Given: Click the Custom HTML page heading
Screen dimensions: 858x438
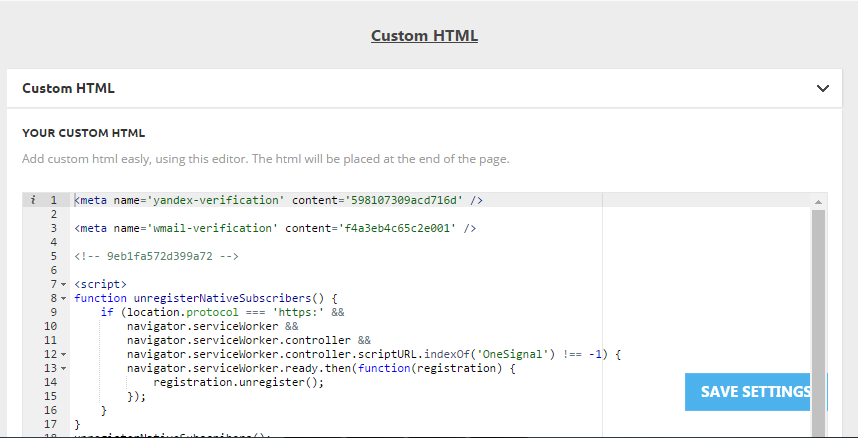Looking at the screenshot, I should [424, 36].
